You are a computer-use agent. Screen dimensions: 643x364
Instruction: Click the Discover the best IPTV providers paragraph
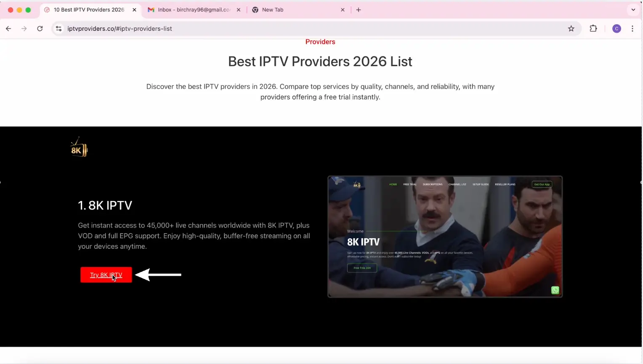320,92
